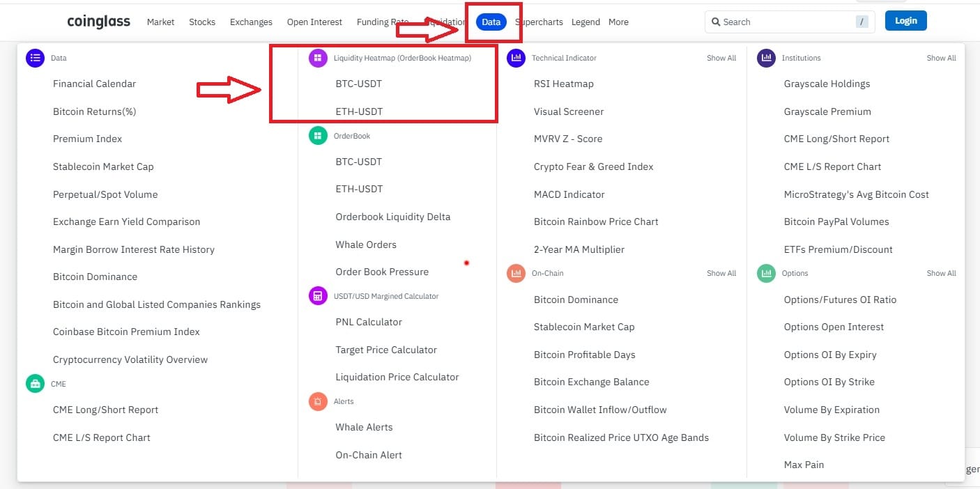Screen dimensions: 980x489
Task: Open Liquidation Price Calculator
Action: point(397,377)
